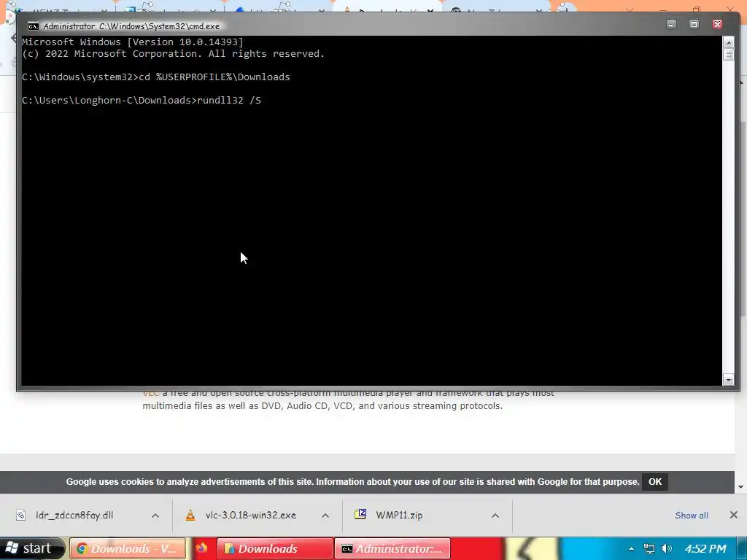Viewport: 747px width, 560px height.
Task: Expand options for WMP11.zip download
Action: pyautogui.click(x=495, y=516)
